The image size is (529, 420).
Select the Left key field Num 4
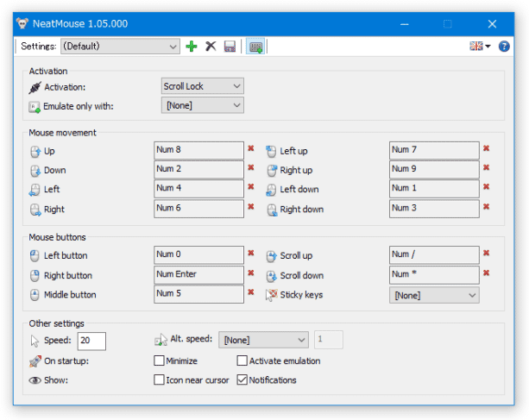198,189
